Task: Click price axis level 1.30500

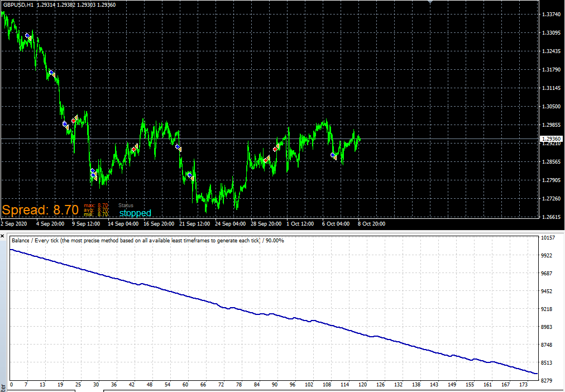Action: (551, 106)
